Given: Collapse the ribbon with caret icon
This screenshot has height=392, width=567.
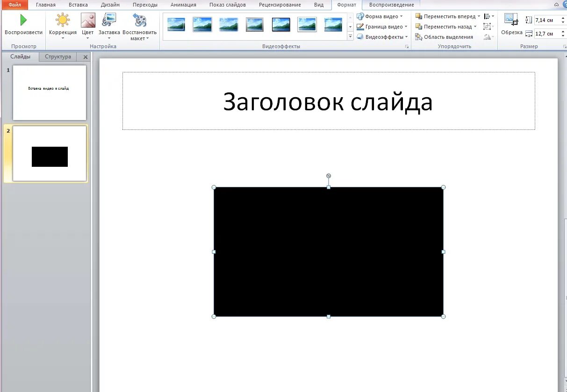Looking at the screenshot, I should [x=556, y=5].
